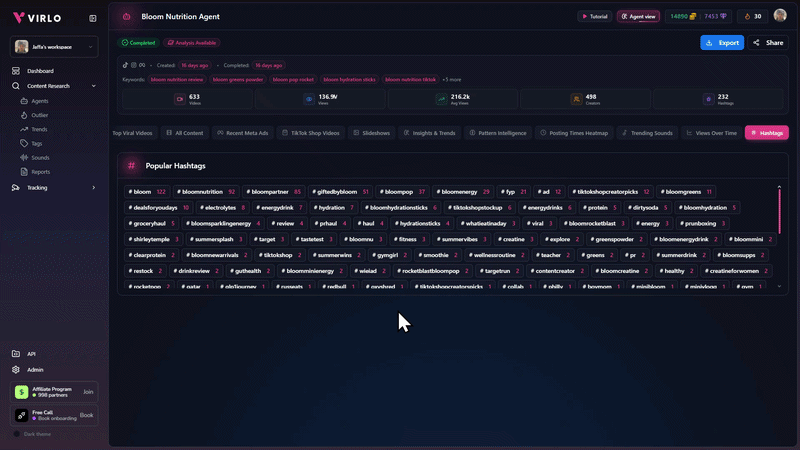
Task: Click the Views eye stat icon
Action: click(309, 99)
